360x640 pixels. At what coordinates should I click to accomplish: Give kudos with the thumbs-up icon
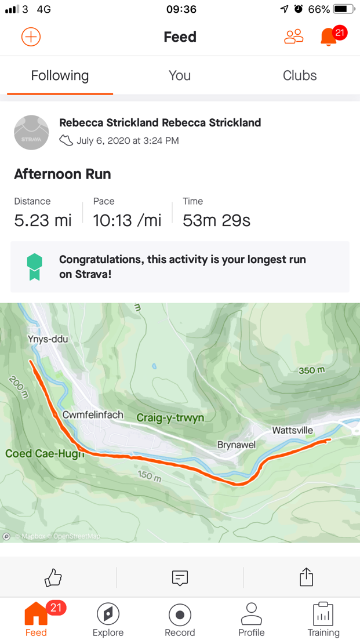pos(53,577)
